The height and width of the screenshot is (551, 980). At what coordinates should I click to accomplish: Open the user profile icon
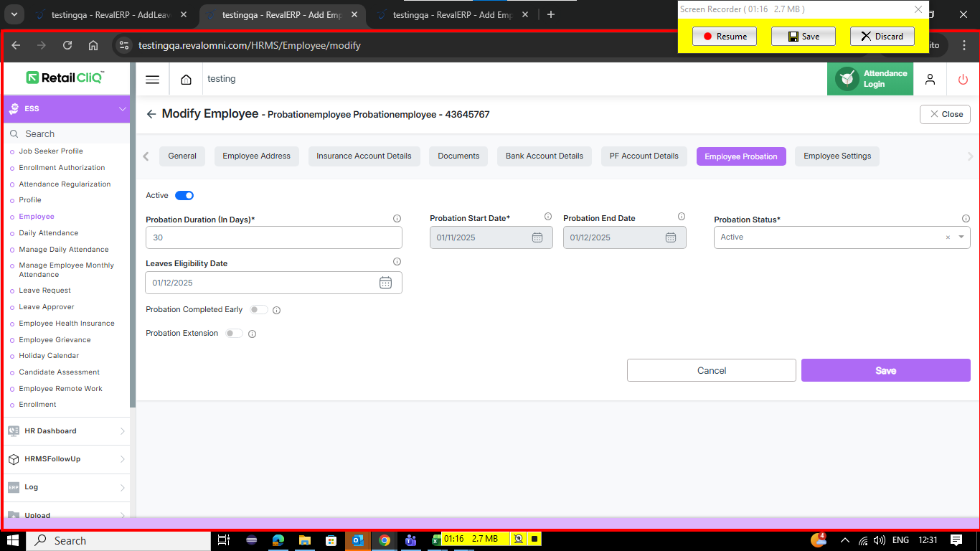coord(930,80)
